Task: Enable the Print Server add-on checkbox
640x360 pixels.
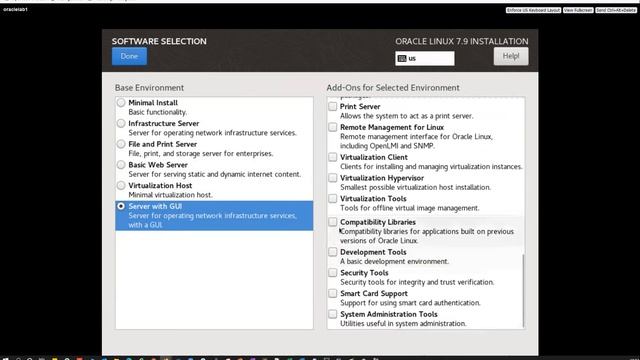Action: (333, 107)
